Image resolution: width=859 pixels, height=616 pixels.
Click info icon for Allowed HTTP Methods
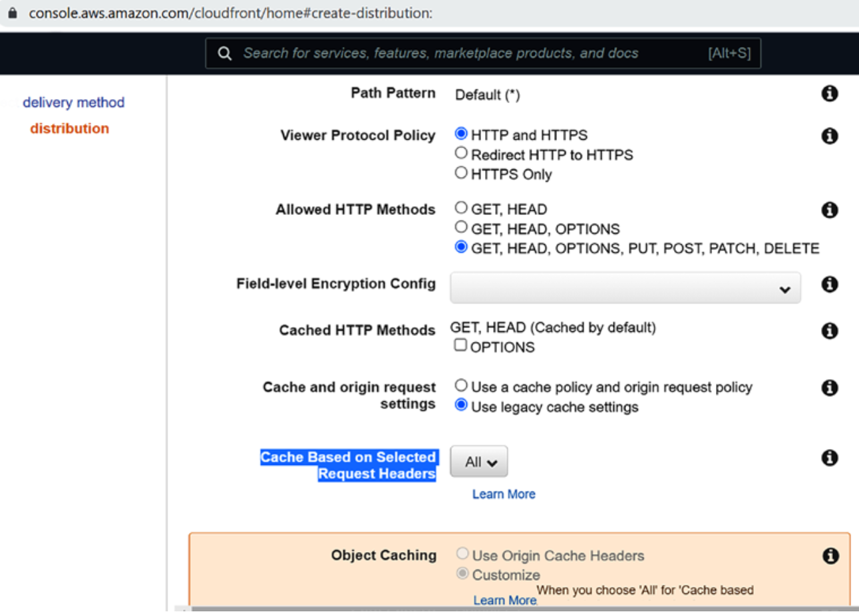(x=829, y=210)
